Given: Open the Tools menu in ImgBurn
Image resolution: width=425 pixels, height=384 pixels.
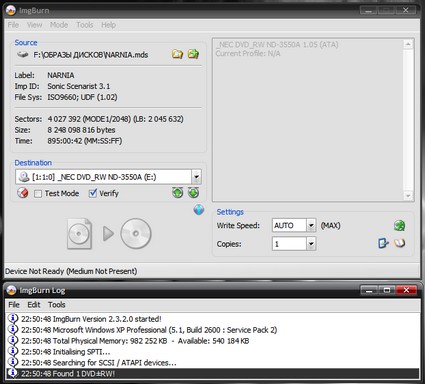Looking at the screenshot, I should point(85,25).
